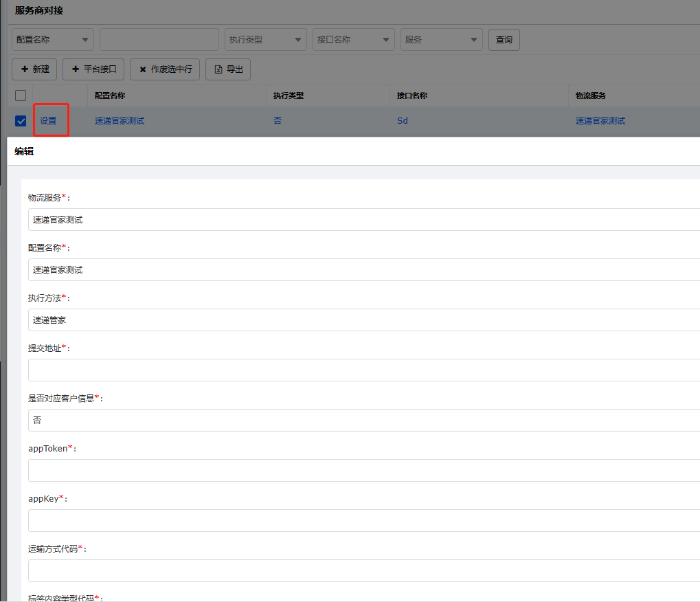Focus the 运输方式代码 input field
Screen dimensions: 700x602
364,571
